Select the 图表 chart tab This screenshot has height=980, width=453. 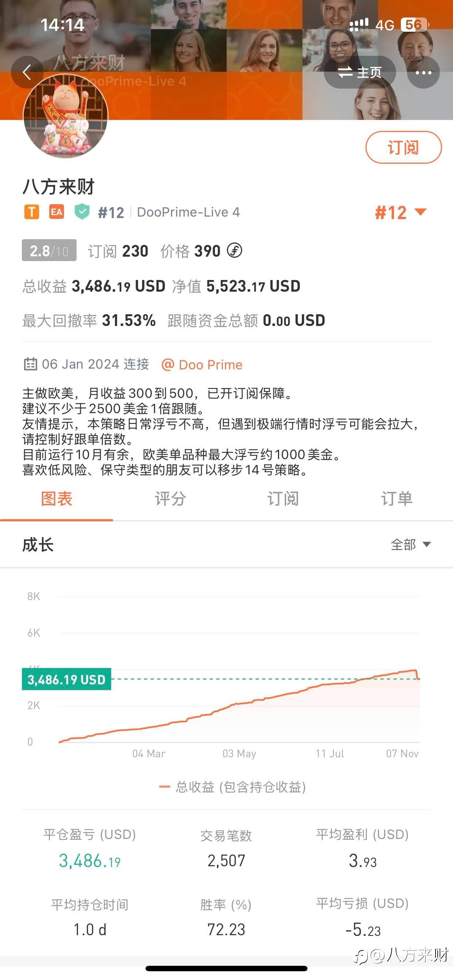tap(56, 499)
